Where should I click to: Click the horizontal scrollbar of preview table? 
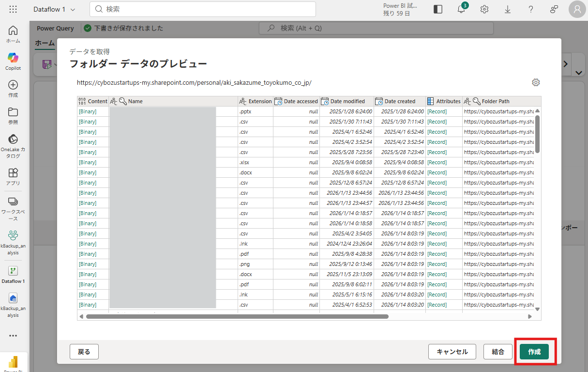click(237, 316)
